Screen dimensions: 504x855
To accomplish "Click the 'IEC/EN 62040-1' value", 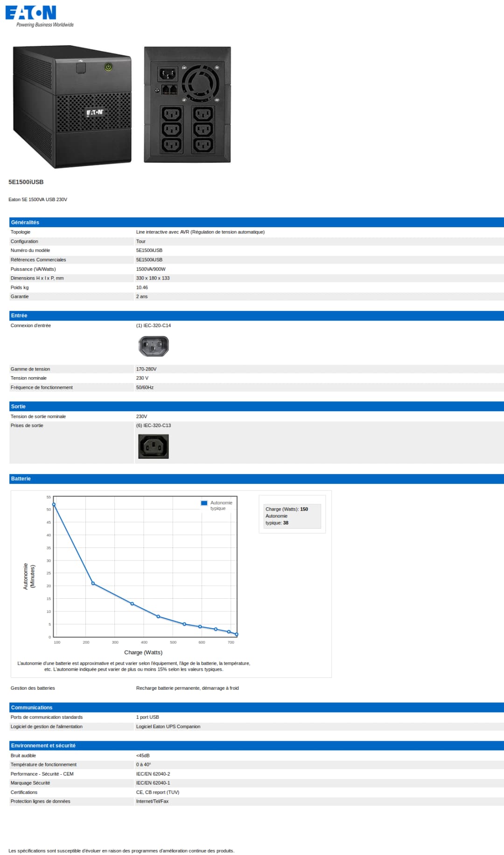I will pos(153,783).
